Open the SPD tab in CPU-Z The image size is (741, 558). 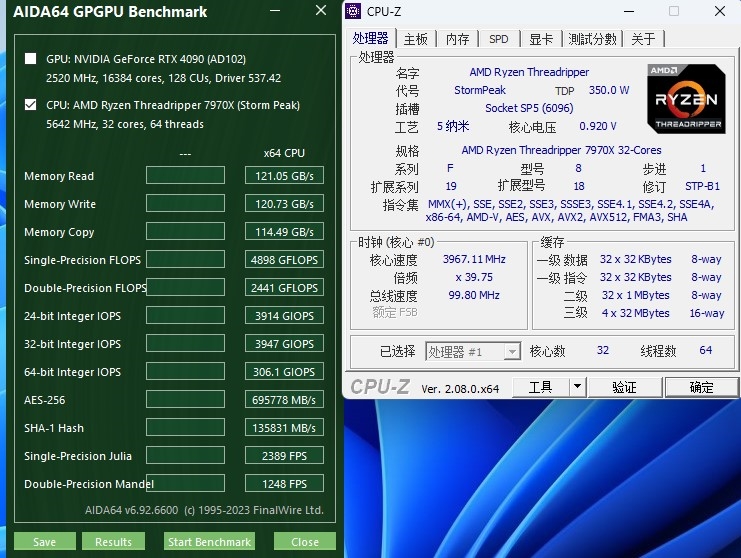pos(499,39)
